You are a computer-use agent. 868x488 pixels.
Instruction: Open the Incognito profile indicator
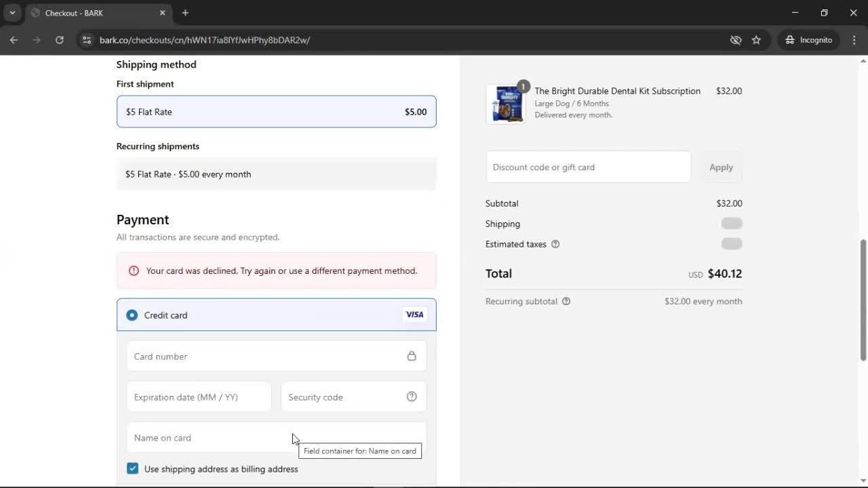pyautogui.click(x=808, y=40)
